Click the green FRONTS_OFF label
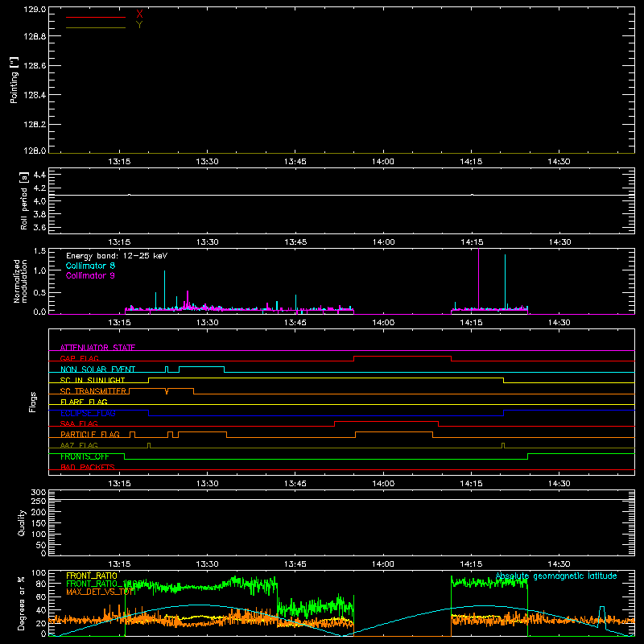 85,456
